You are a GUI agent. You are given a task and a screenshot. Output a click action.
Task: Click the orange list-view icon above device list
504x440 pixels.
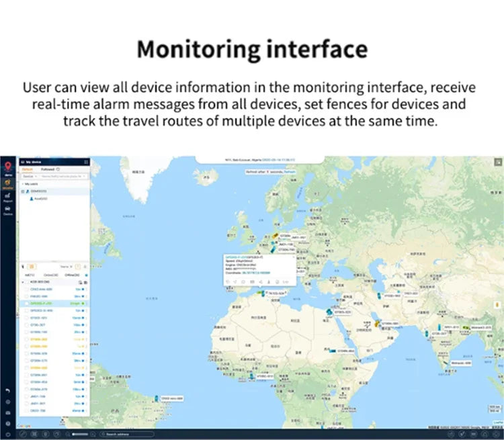click(x=32, y=267)
